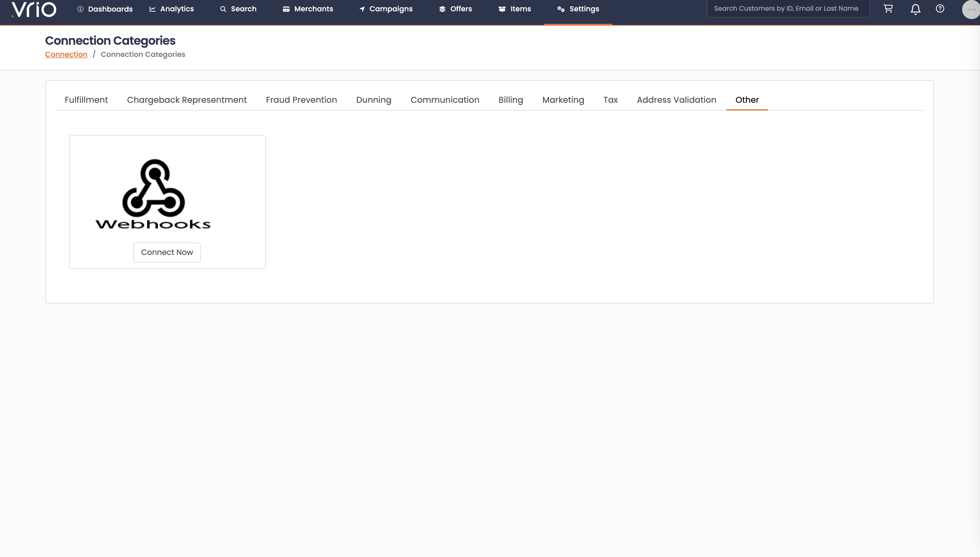Follow the Connection breadcrumb link
This screenshot has width=980, height=557.
66,54
